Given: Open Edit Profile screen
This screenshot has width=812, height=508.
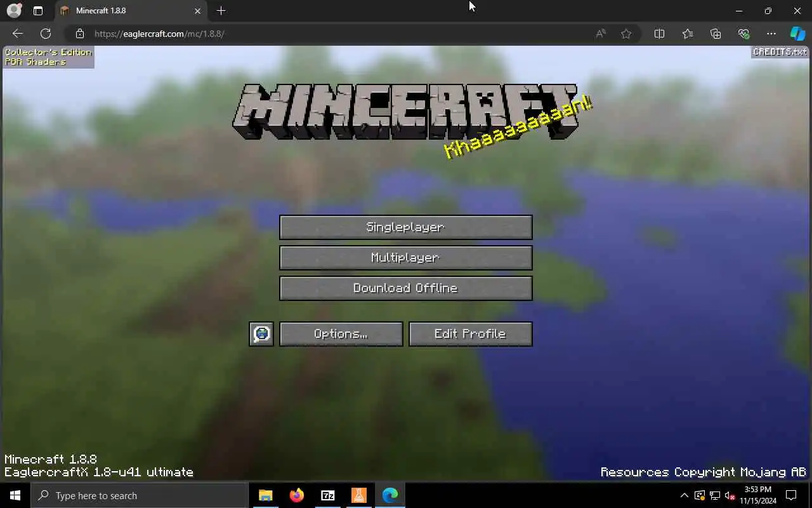Looking at the screenshot, I should (x=470, y=334).
